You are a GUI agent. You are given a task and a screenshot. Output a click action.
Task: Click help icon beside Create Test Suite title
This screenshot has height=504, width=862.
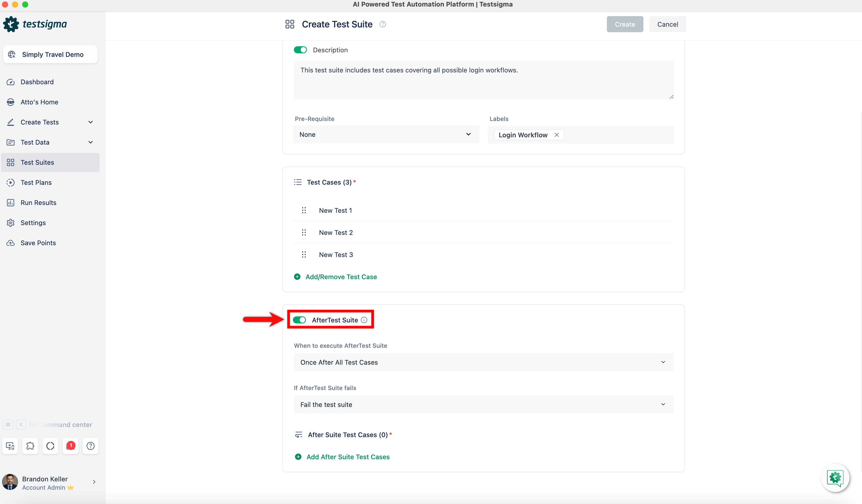click(383, 24)
